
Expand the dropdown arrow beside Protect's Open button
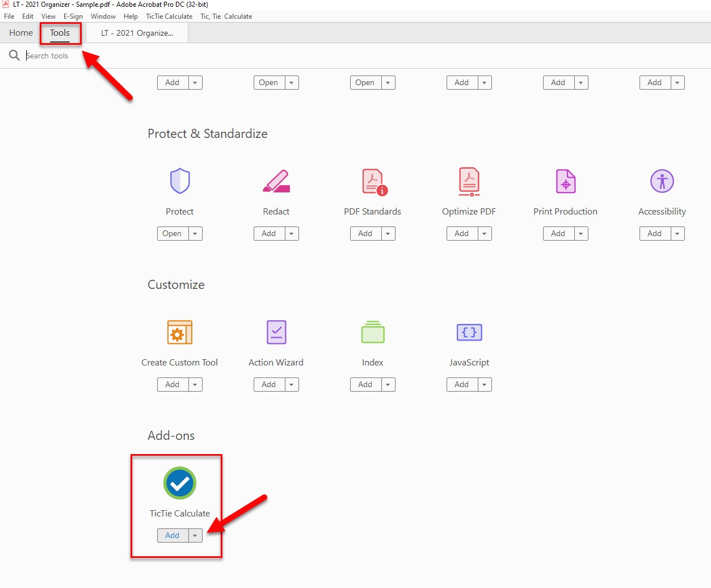tap(195, 234)
